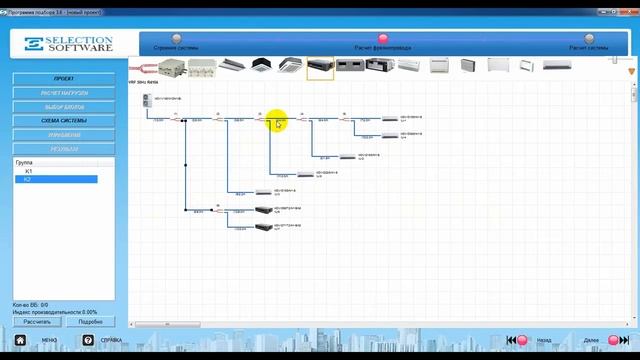Pick the pink refnet branch joint in palette
The image size is (640, 360).
point(143,68)
